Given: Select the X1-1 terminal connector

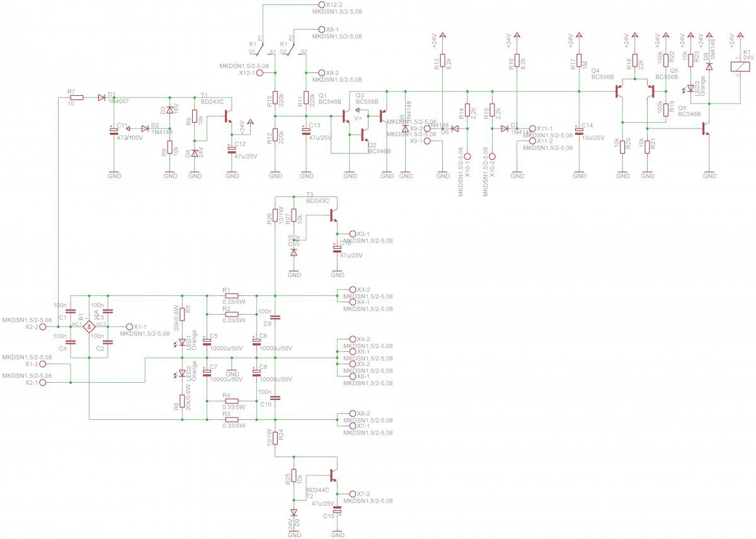Looking at the screenshot, I should 130,327.
